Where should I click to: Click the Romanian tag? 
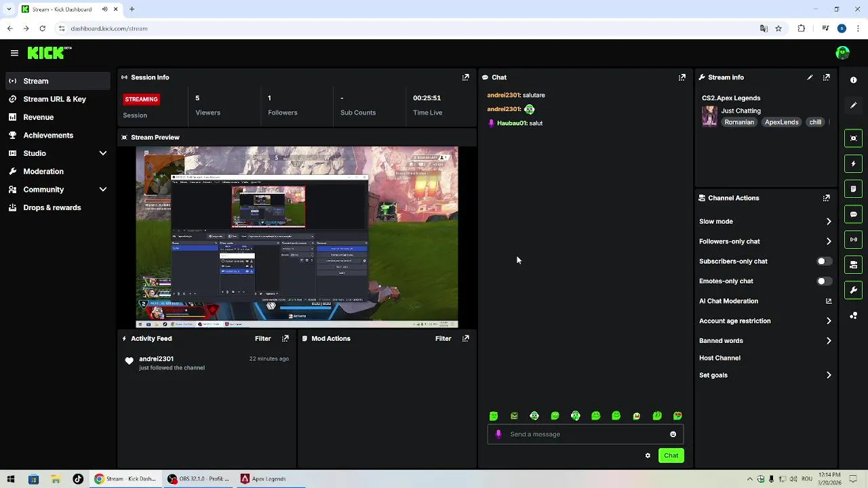[x=739, y=122]
